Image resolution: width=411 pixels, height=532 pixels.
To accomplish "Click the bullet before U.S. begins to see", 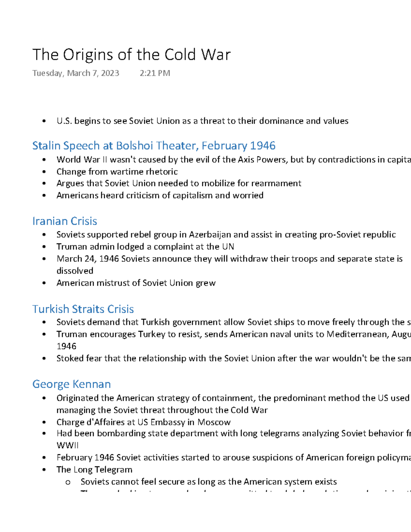I will click(44, 121).
